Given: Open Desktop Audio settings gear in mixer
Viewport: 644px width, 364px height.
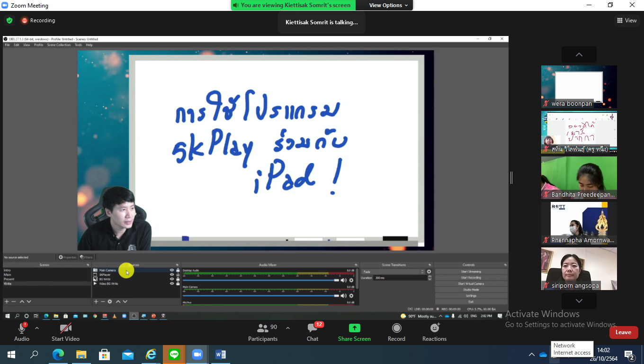Looking at the screenshot, I should click(x=351, y=280).
